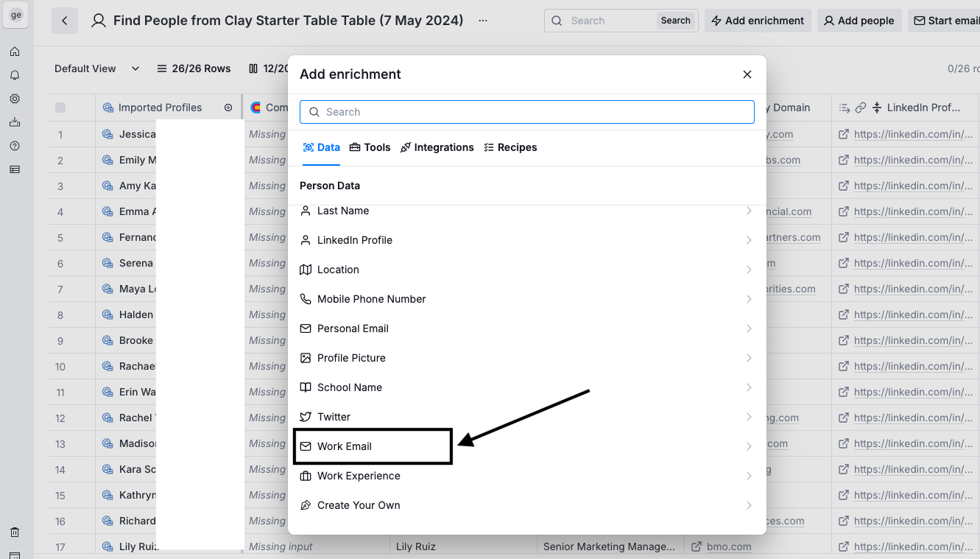Open settings gear in sidebar
The image size is (980, 559).
15,99
